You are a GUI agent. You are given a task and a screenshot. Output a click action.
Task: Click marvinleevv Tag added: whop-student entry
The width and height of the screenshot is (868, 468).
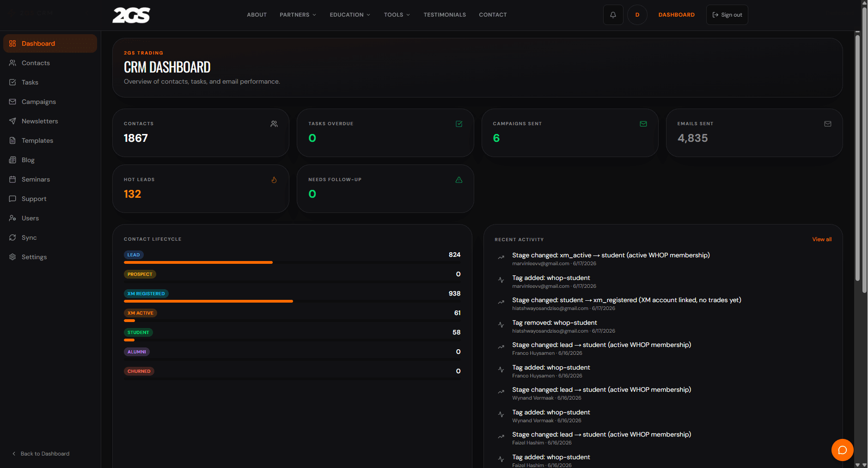(x=663, y=282)
